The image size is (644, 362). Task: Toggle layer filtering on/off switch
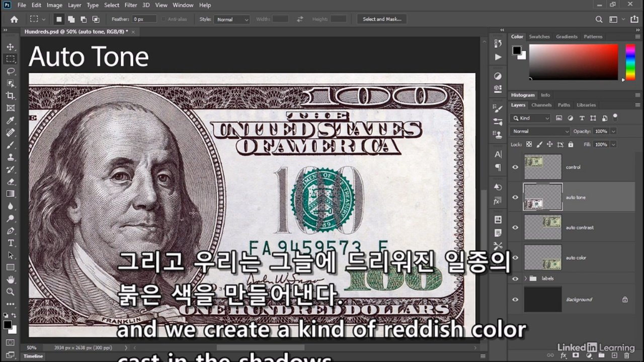click(x=616, y=117)
